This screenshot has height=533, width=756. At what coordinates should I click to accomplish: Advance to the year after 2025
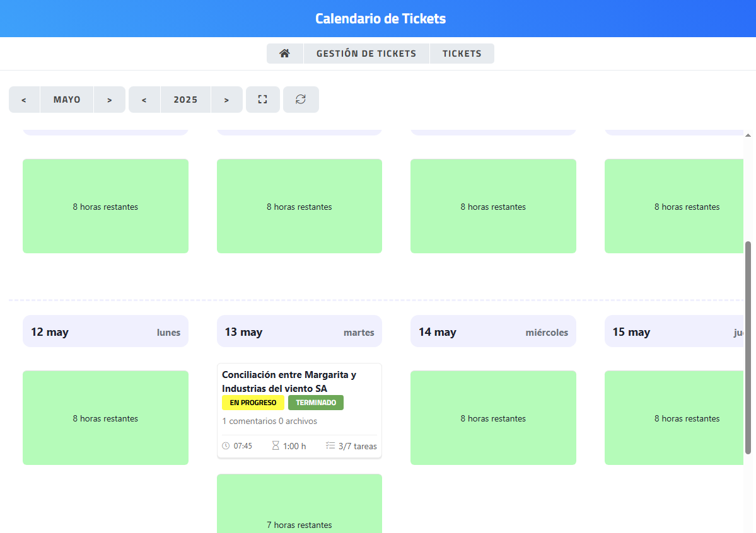[226, 100]
